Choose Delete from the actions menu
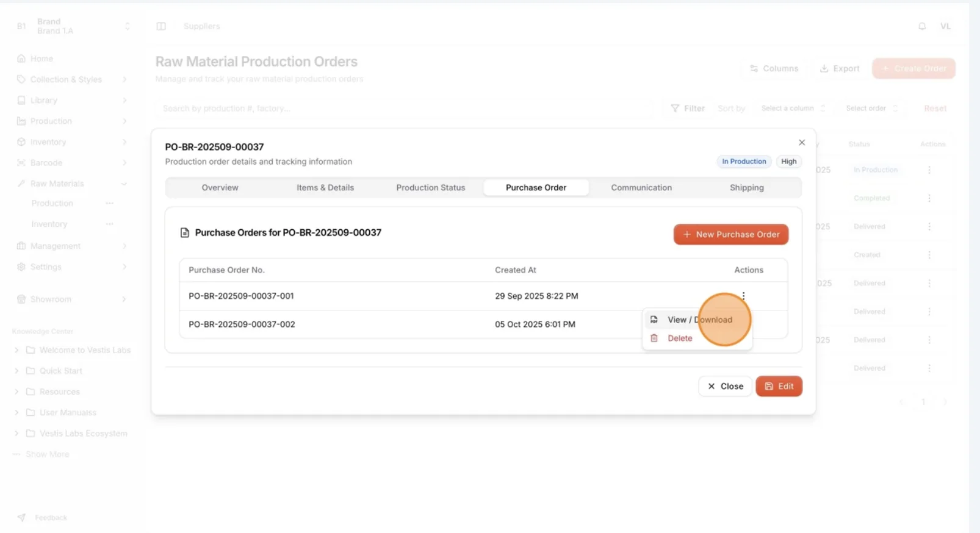 (x=697, y=338)
